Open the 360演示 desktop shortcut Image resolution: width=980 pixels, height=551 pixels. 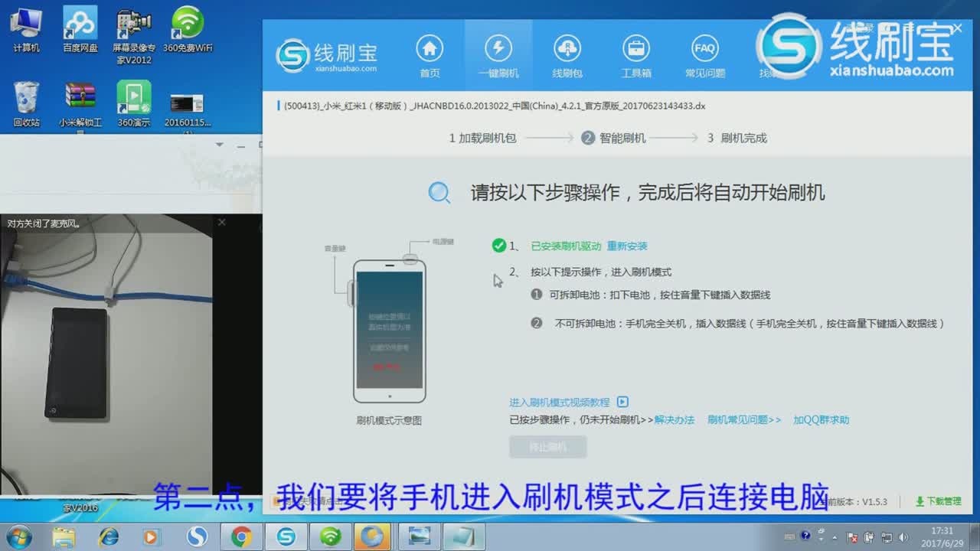pos(134,104)
